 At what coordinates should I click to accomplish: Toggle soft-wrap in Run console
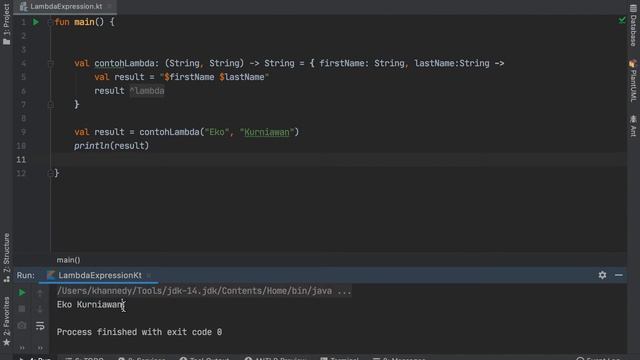[40, 326]
